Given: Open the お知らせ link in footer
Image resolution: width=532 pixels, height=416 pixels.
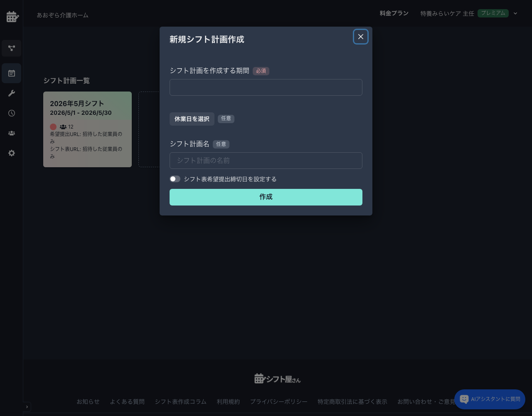Looking at the screenshot, I should tap(88, 401).
